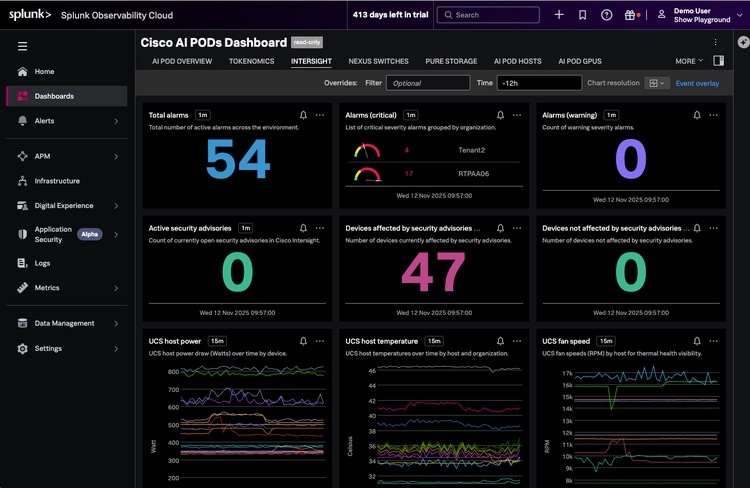The image size is (750, 488).
Task: Switch to the NEXUS SWITCHES tab
Action: tap(378, 61)
